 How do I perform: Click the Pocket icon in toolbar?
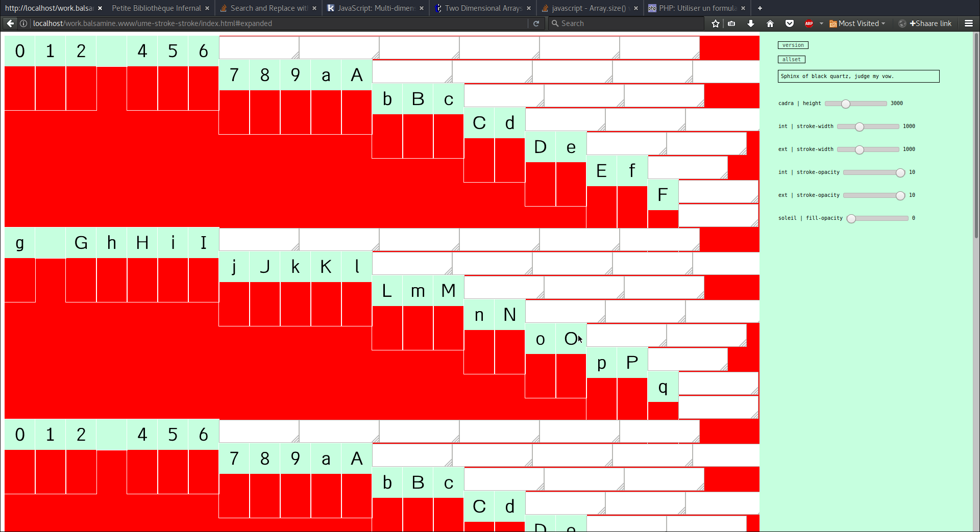click(x=790, y=23)
